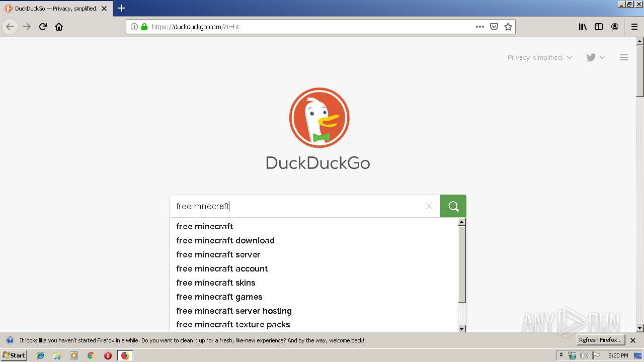Click suggestion list scrollbar down arrow
644x362 pixels.
click(x=462, y=329)
